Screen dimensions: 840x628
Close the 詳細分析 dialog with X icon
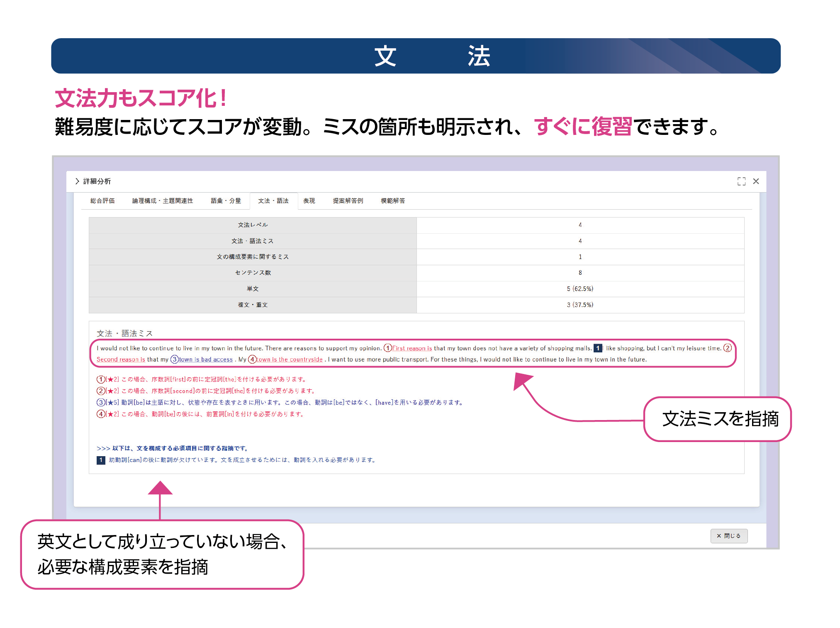point(756,181)
